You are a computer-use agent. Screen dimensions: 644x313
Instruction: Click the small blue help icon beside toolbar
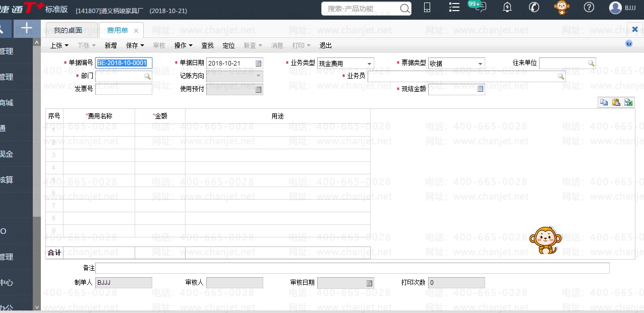pos(629,44)
